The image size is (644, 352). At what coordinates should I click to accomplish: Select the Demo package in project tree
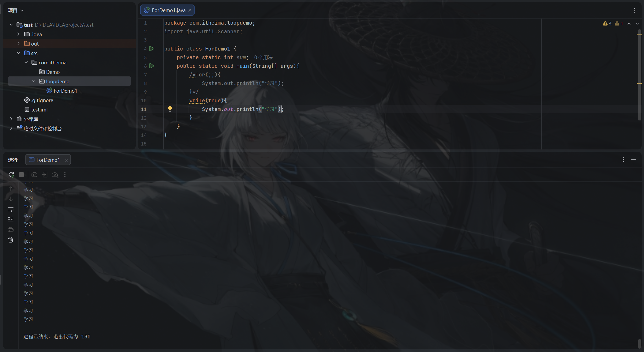(49, 72)
